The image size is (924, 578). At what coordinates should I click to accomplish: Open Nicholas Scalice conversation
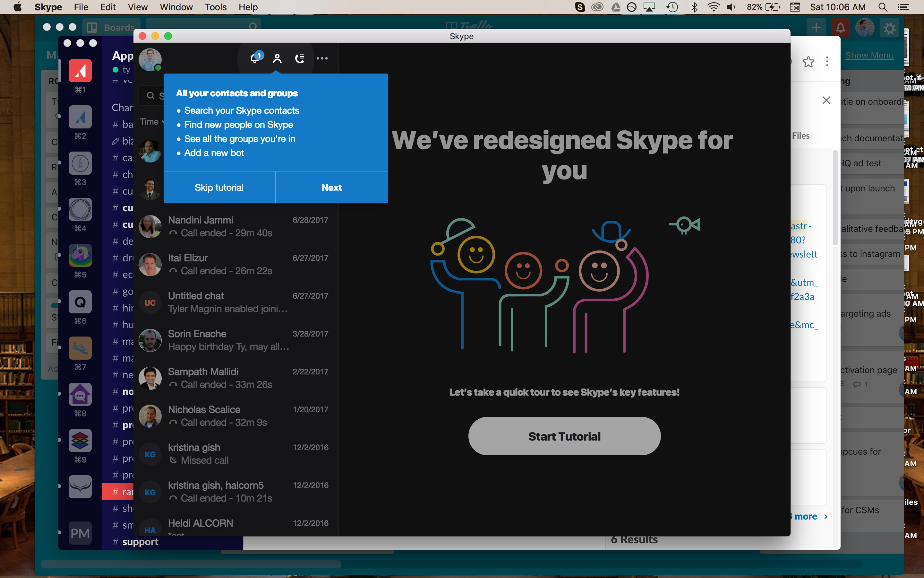click(236, 416)
